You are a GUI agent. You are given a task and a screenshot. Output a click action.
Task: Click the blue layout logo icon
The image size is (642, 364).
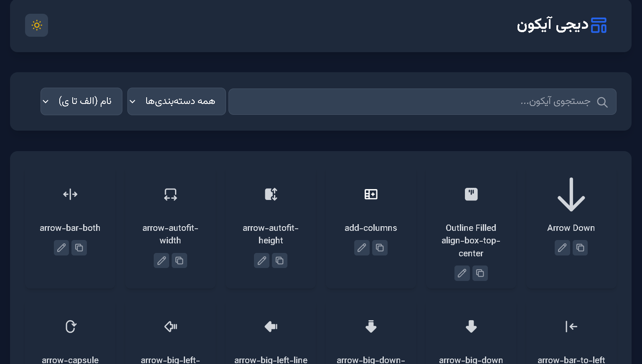[599, 25]
